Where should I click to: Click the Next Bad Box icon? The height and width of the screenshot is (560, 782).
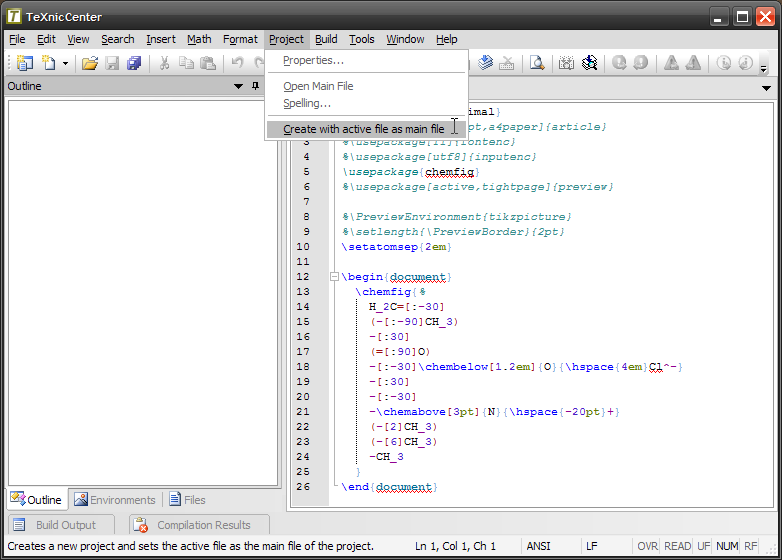(x=724, y=63)
